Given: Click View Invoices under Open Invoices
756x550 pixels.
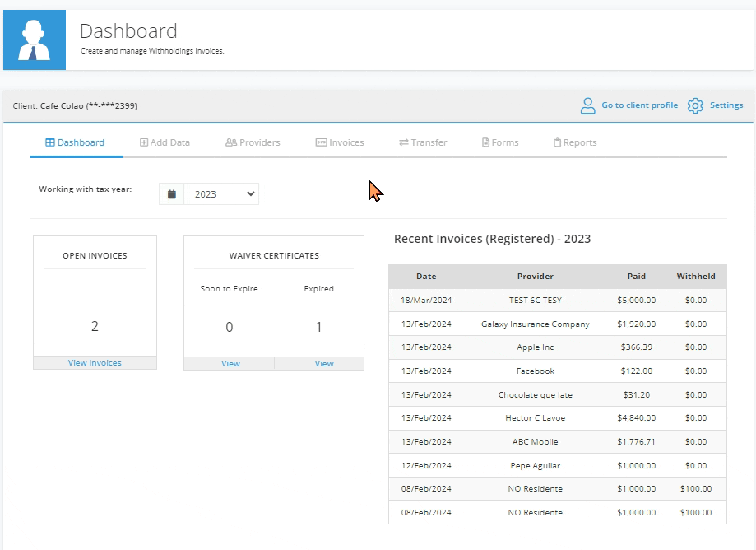Looking at the screenshot, I should pos(95,363).
